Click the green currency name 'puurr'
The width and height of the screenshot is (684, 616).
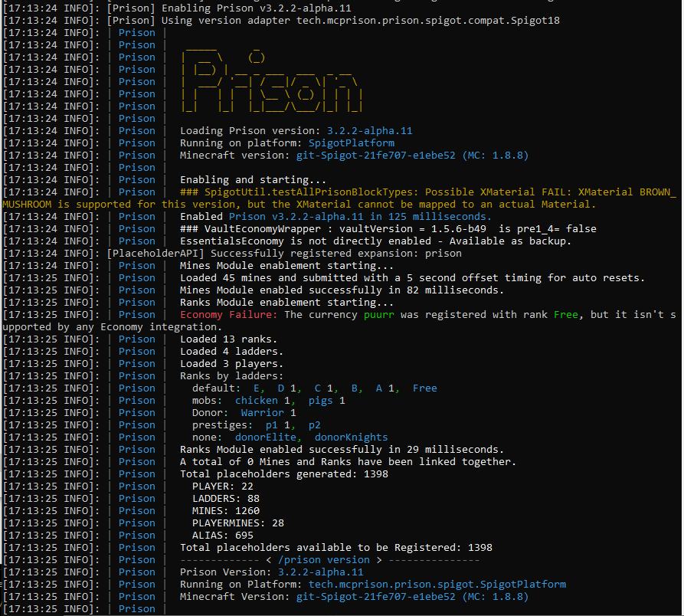tap(378, 315)
